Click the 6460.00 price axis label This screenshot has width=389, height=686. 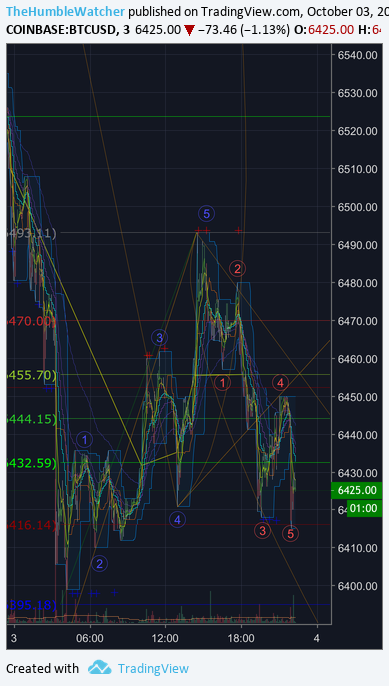coord(357,359)
